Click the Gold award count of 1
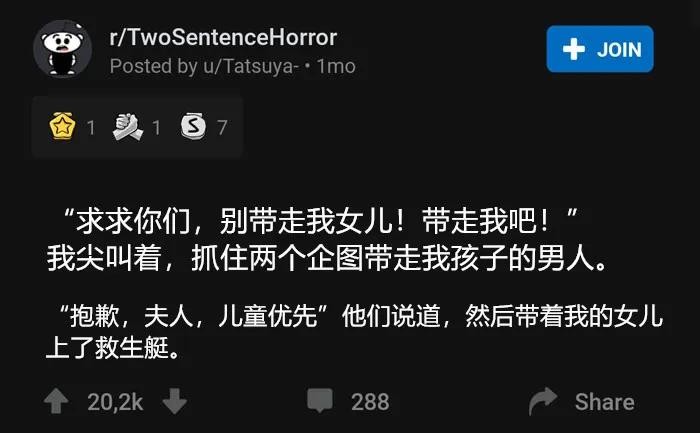 91,128
